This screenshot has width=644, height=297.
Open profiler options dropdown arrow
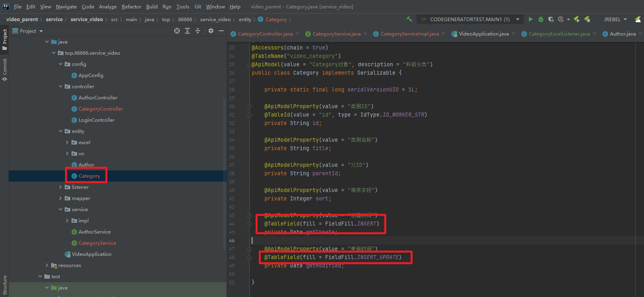(568, 19)
